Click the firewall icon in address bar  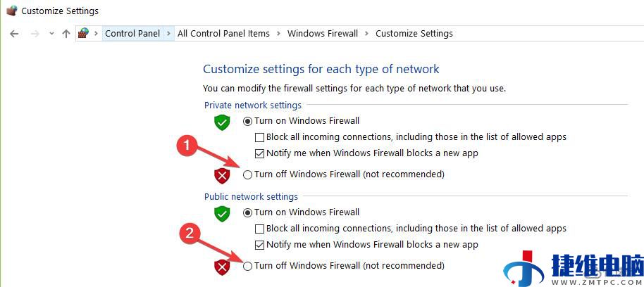83,33
